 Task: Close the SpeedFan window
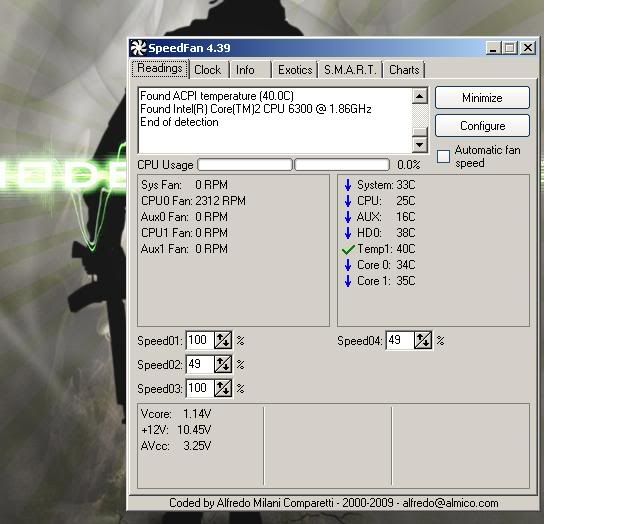click(528, 48)
